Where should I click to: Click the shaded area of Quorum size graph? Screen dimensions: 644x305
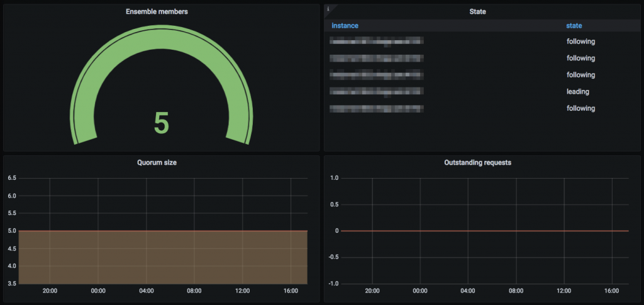point(163,257)
